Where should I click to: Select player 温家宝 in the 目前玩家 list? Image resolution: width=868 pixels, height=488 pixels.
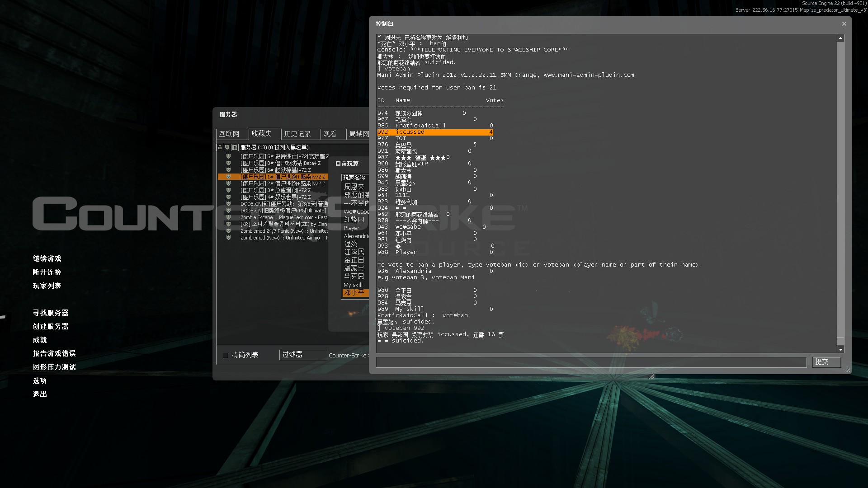355,268
